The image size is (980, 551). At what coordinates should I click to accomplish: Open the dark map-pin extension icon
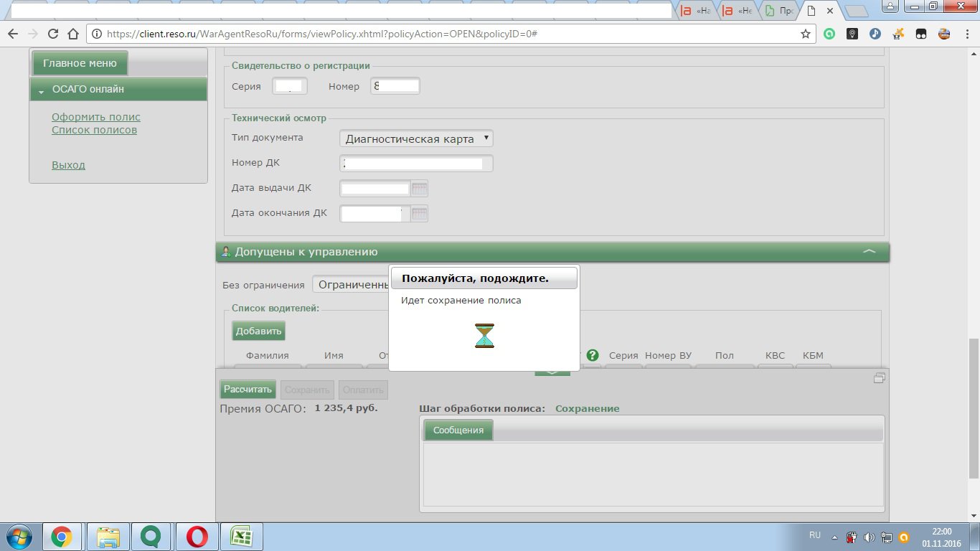[x=852, y=34]
